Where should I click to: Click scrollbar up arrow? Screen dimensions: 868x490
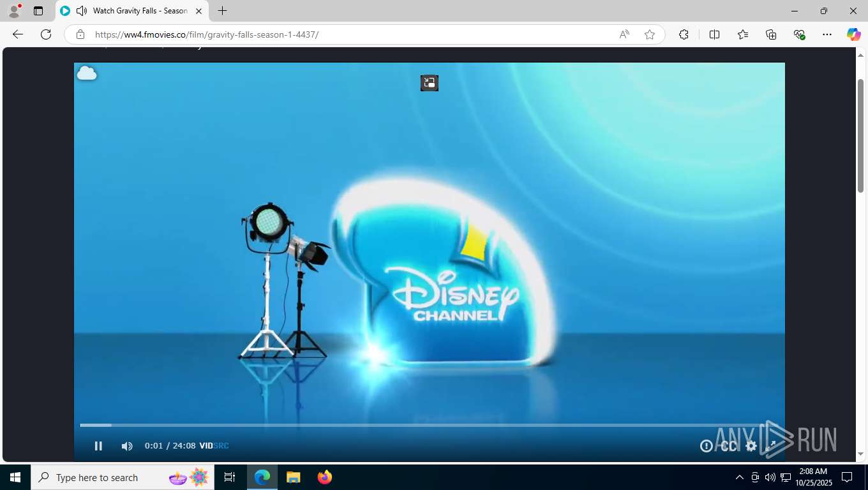click(x=860, y=55)
